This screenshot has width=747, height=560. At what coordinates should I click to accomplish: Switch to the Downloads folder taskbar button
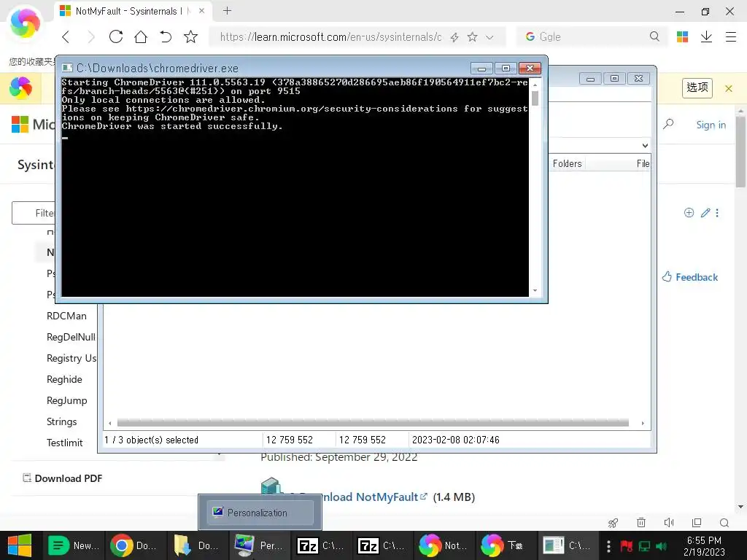coord(197,545)
